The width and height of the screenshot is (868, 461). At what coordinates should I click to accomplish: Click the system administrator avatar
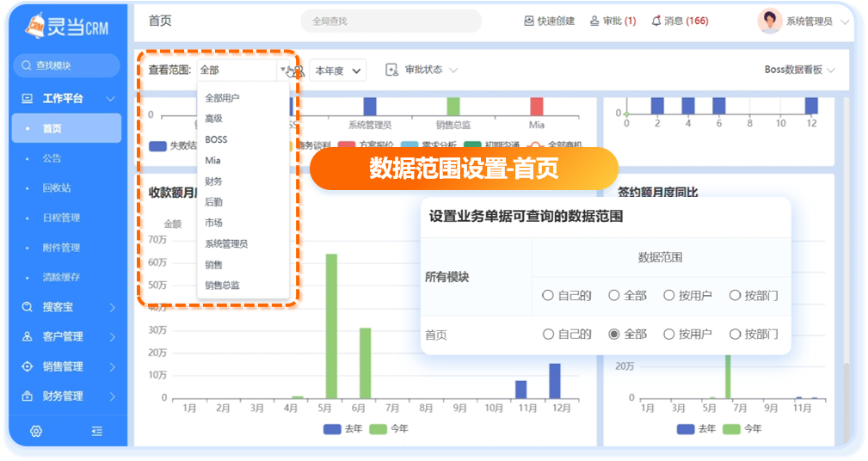pos(769,21)
